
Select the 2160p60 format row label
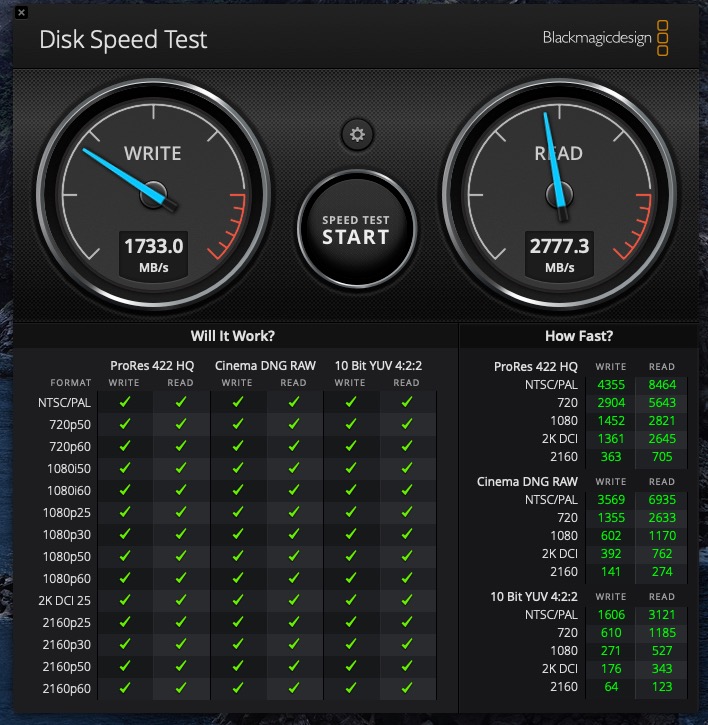coord(67,689)
